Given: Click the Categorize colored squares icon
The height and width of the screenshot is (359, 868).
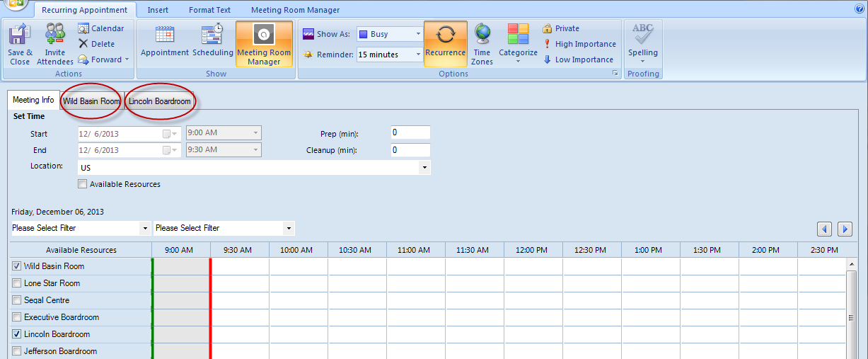Looking at the screenshot, I should pos(518,34).
